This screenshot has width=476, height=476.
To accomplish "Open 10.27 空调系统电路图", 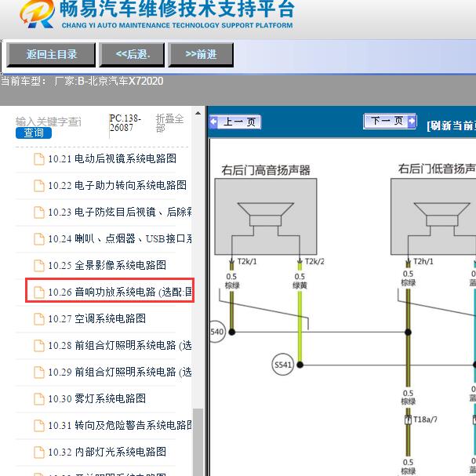I will [x=96, y=318].
